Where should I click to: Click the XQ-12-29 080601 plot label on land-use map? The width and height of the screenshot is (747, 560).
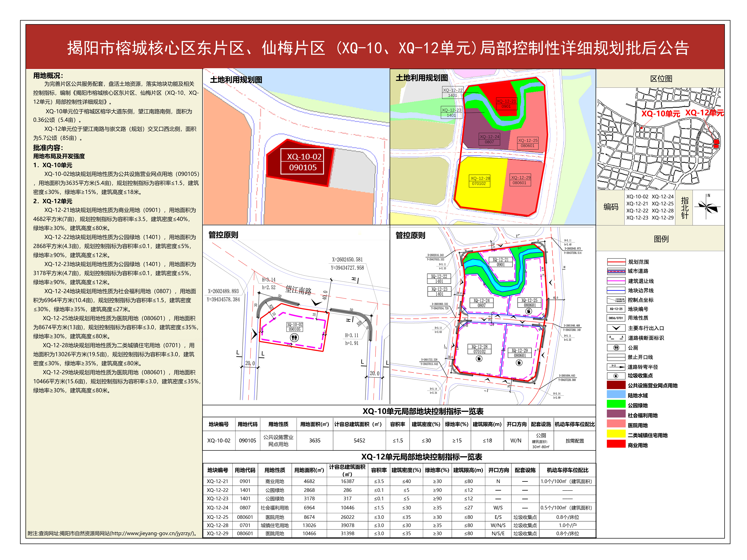point(520,180)
